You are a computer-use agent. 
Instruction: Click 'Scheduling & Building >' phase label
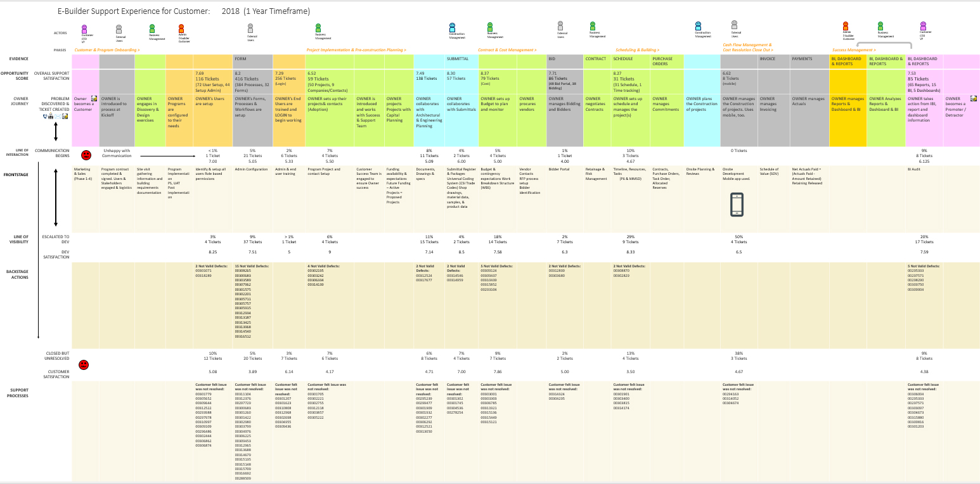click(638, 49)
